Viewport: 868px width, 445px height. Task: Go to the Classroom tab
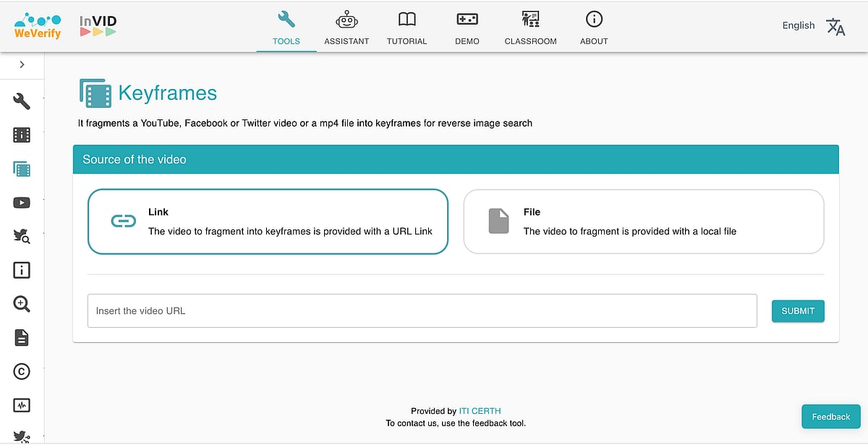point(530,27)
